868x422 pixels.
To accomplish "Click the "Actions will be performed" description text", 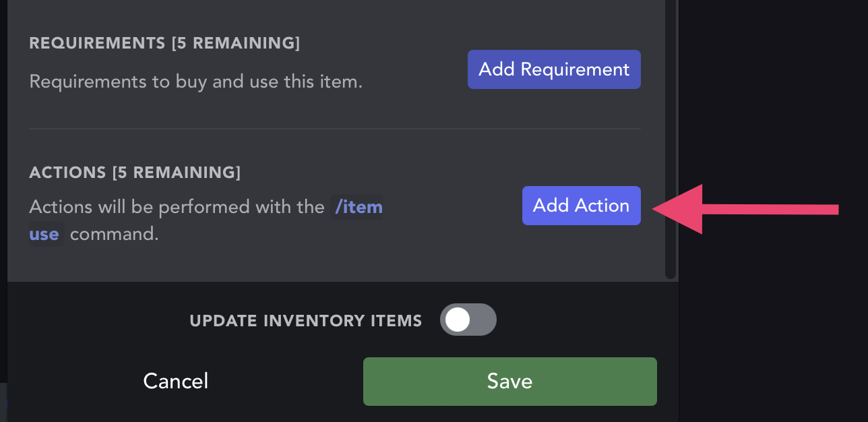I will [x=177, y=207].
